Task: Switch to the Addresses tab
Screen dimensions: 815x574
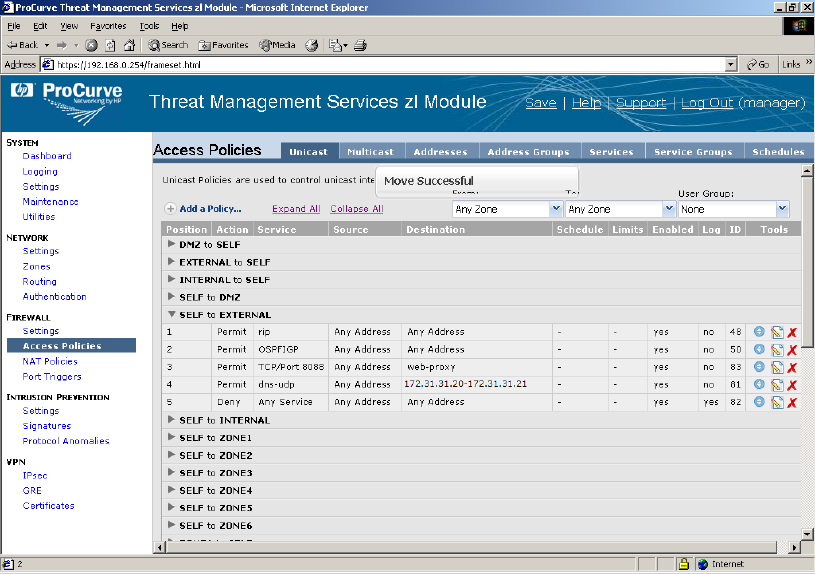Action: point(441,152)
